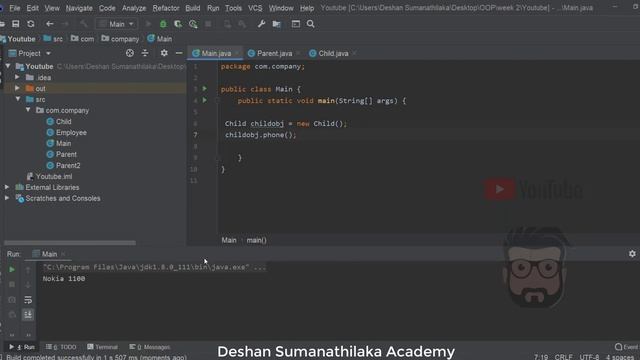Expand the .idea folder
Screen dimensions: 640x360
[17, 77]
